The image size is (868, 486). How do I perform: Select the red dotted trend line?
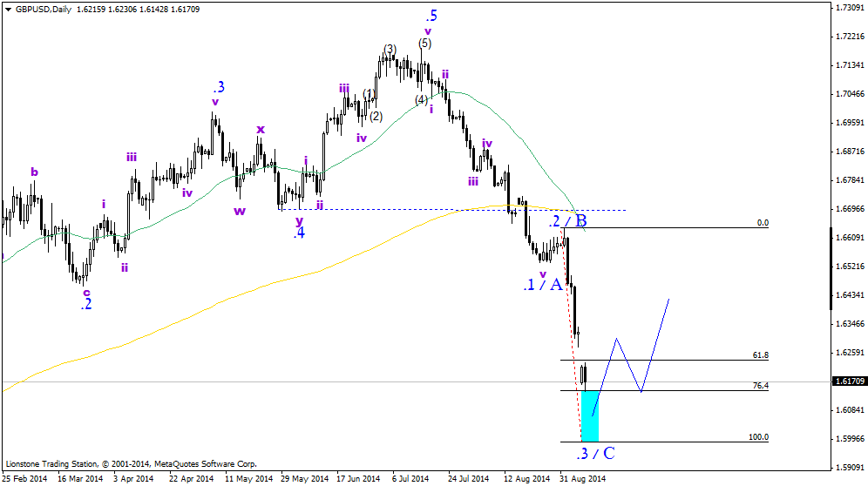coord(572,332)
